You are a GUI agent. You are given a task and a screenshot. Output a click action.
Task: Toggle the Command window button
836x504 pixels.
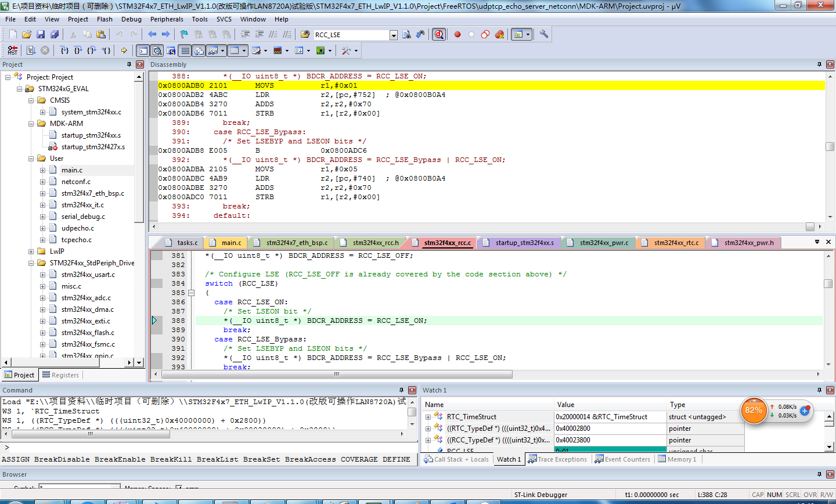coord(143,51)
